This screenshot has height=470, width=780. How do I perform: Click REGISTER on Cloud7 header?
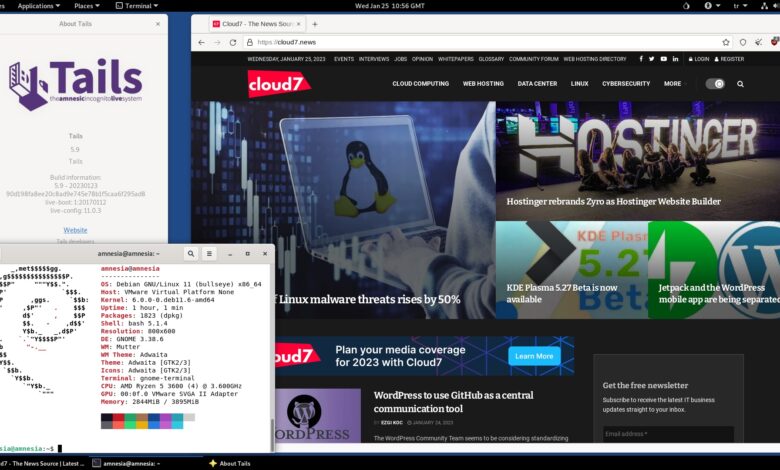(729, 59)
